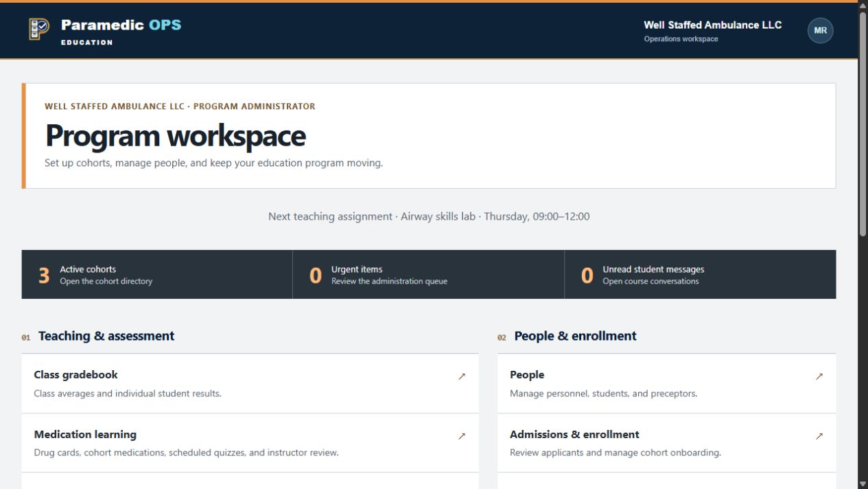Click the Paramedic OPS clipboard logo icon
The height and width of the screenshot is (489, 868).
coord(38,29)
